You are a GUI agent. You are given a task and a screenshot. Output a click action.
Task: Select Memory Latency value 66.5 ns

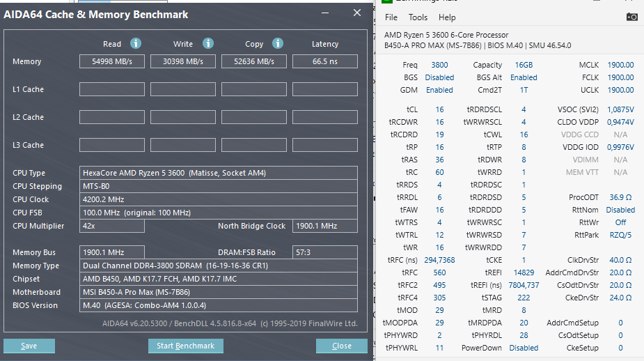pos(325,61)
